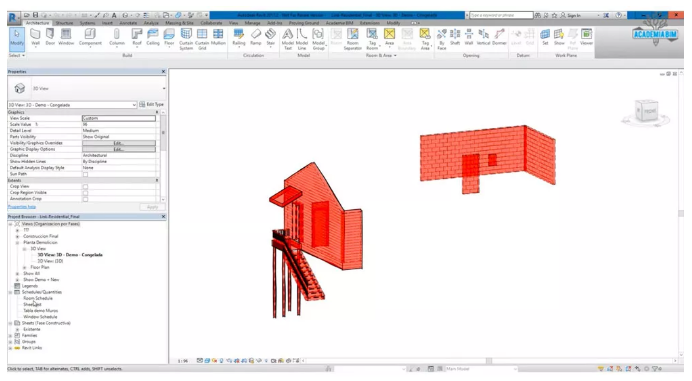Select the Dormer opening tool
Screen dimensions: 692x381
tap(499, 37)
